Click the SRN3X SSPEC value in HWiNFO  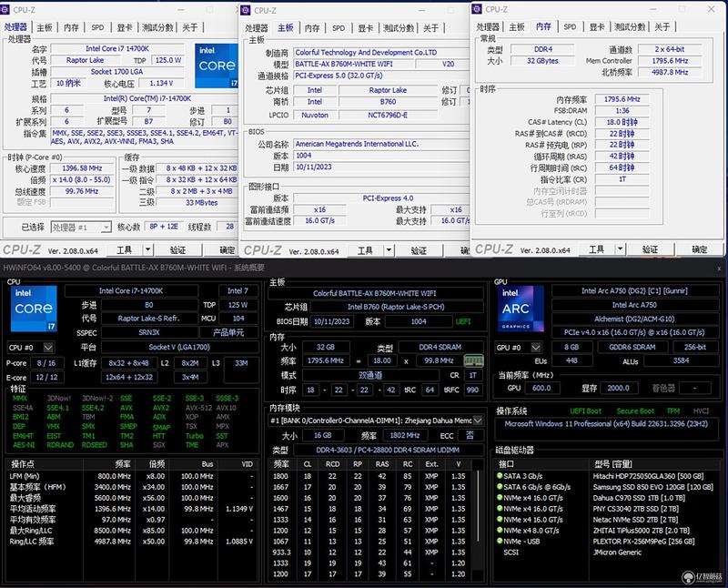[149, 332]
